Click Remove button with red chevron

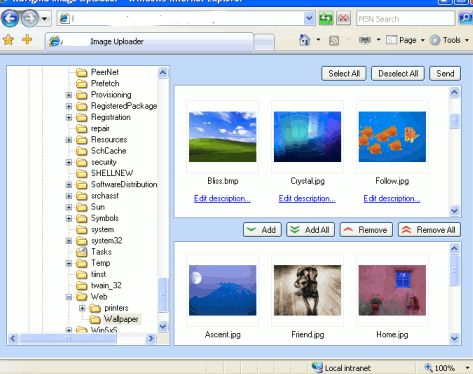coord(366,230)
